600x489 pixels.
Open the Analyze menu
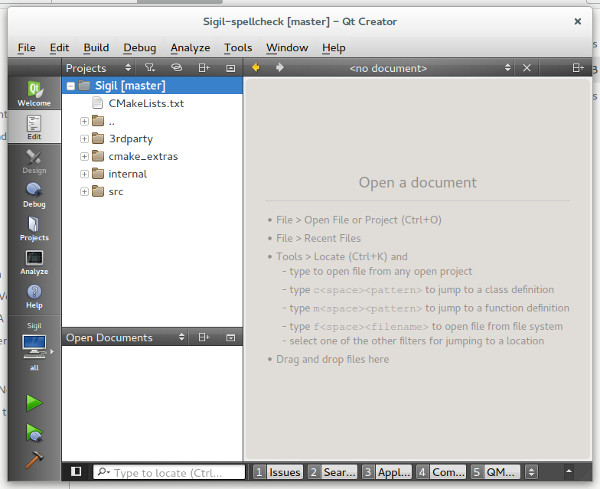(x=190, y=48)
